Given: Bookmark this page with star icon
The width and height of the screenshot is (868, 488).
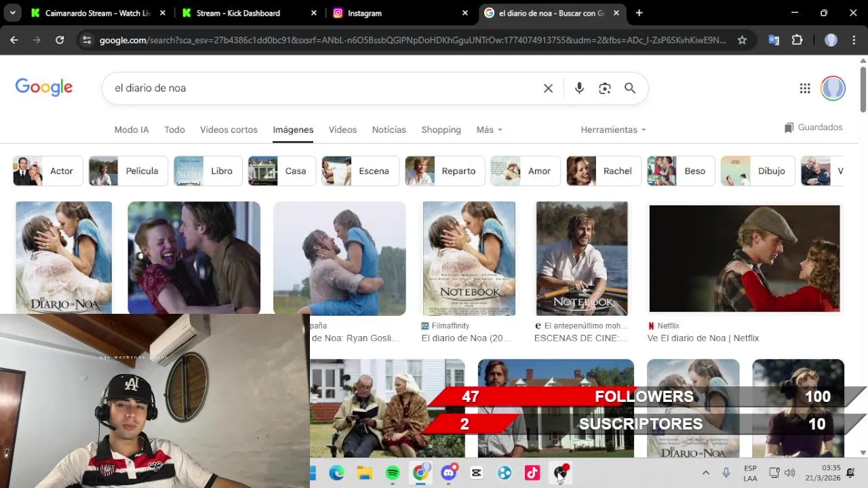Looking at the screenshot, I should [742, 40].
